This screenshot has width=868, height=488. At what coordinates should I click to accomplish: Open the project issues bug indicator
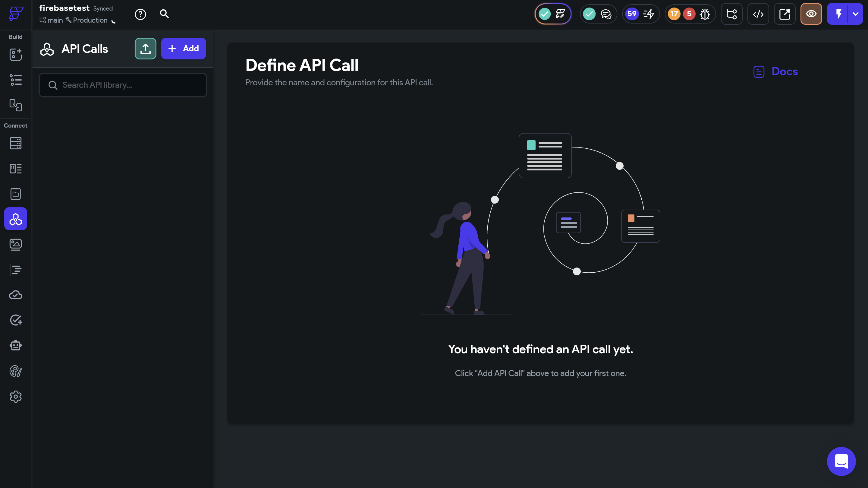704,14
